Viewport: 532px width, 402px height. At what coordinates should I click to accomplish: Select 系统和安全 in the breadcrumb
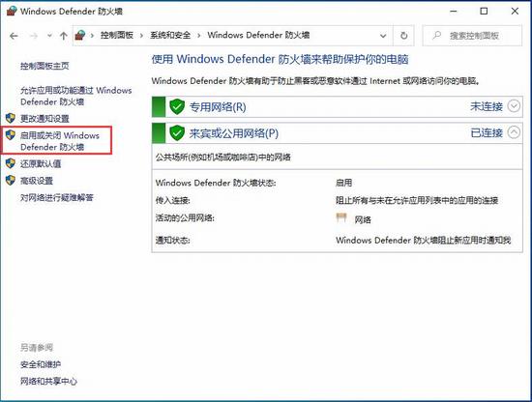pos(170,35)
